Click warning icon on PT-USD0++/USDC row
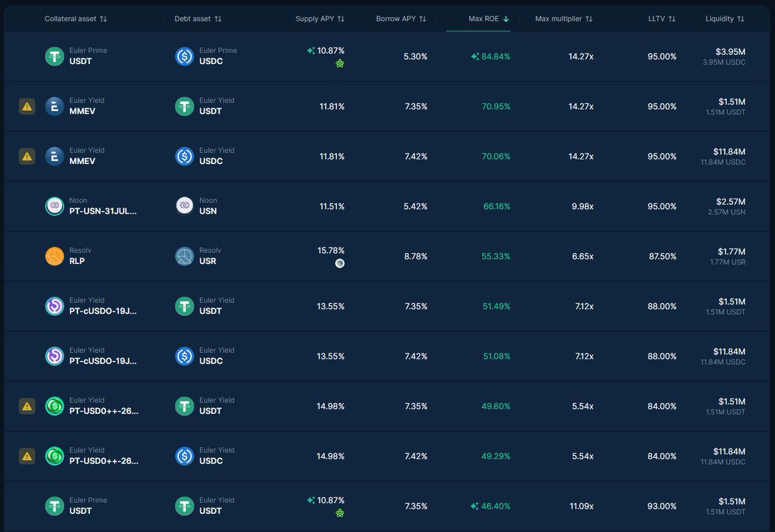Image resolution: width=775 pixels, height=532 pixels. click(x=26, y=456)
